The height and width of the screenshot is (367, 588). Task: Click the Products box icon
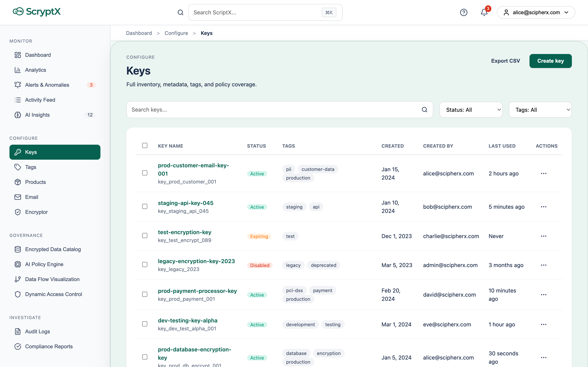pos(18,182)
